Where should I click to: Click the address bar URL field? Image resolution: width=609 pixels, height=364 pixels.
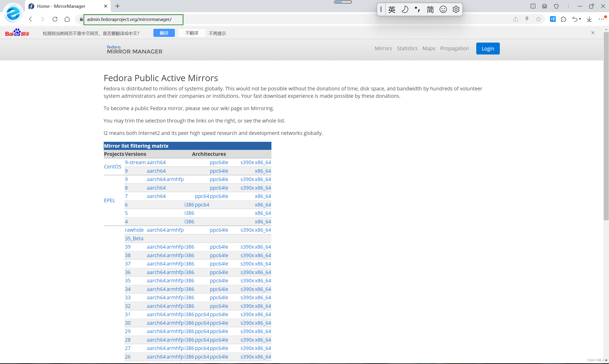point(133,19)
